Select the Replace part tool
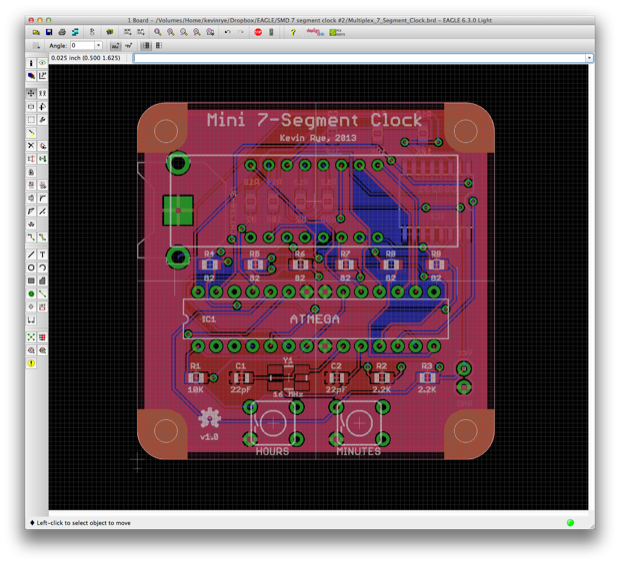Screen dimensions: 620x564 (42, 159)
